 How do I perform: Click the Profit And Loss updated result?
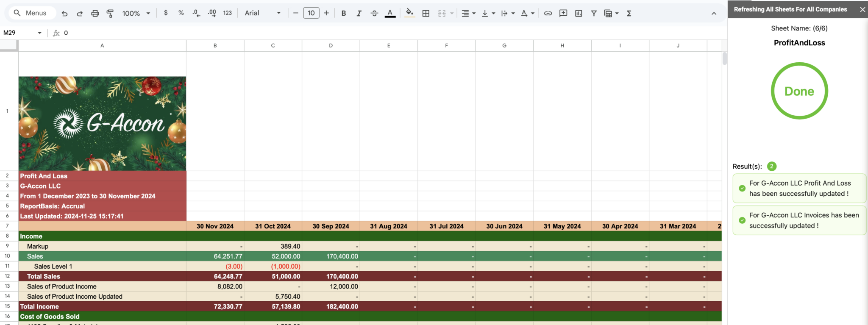coord(799,188)
